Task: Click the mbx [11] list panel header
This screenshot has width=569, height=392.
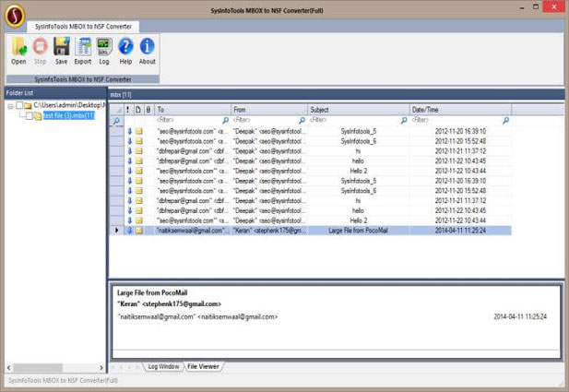Action: click(337, 94)
